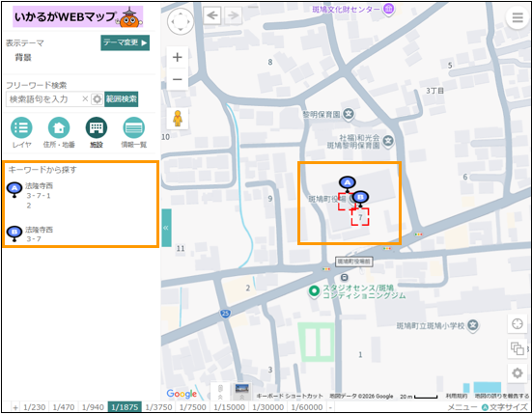Switch scale to 1/940
The height and width of the screenshot is (414, 532).
(x=93, y=407)
